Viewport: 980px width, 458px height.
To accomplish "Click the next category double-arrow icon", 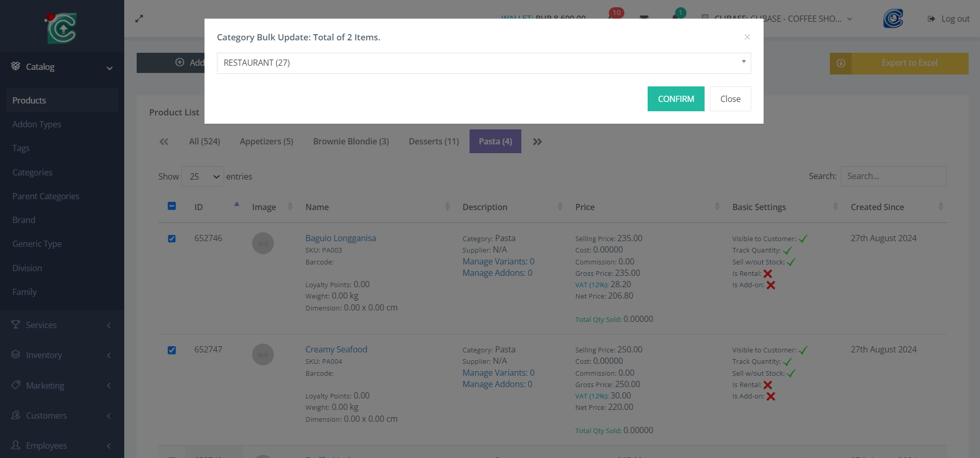I will [537, 142].
